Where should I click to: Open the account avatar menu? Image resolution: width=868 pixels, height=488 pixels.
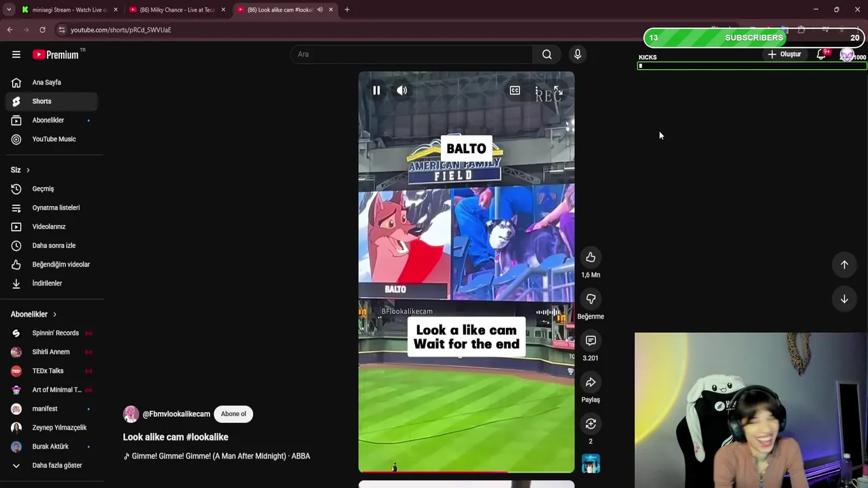coord(846,55)
